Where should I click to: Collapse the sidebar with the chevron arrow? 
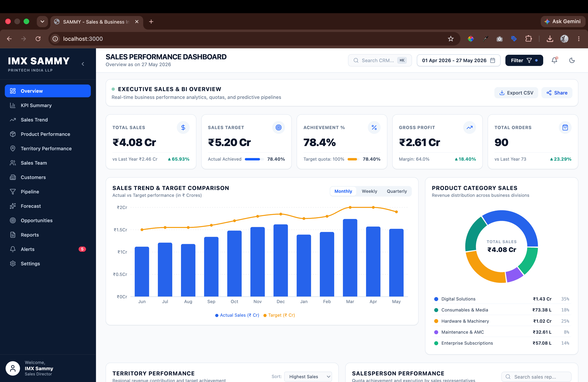tap(83, 64)
